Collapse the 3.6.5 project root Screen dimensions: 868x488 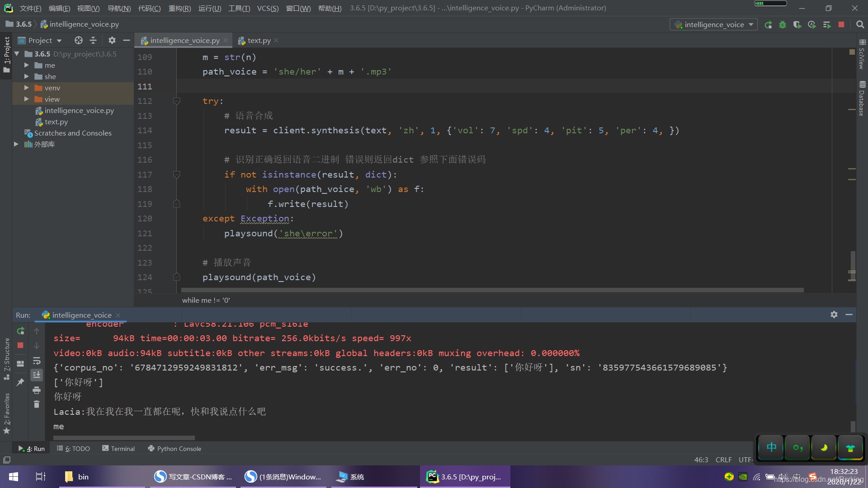coord(17,54)
